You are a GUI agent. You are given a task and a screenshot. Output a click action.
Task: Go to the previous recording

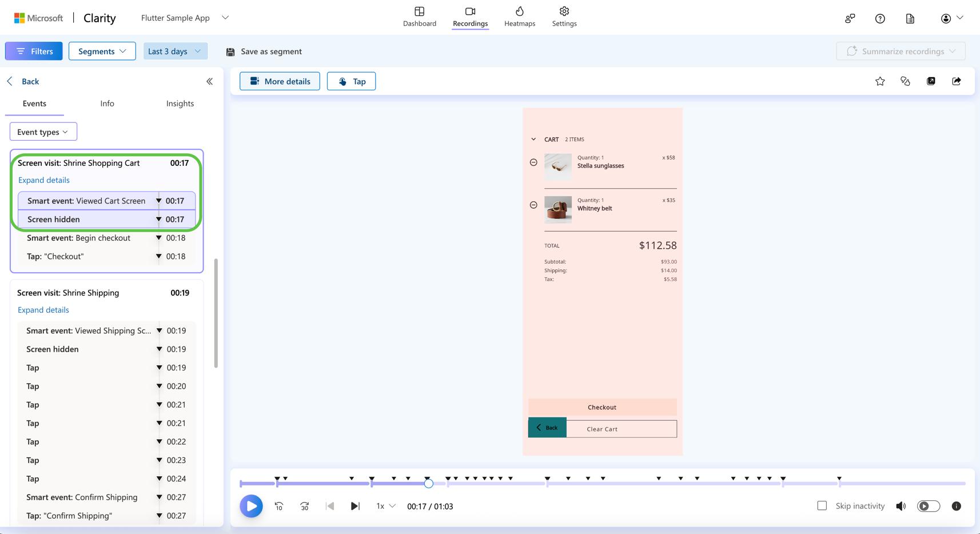(x=330, y=506)
